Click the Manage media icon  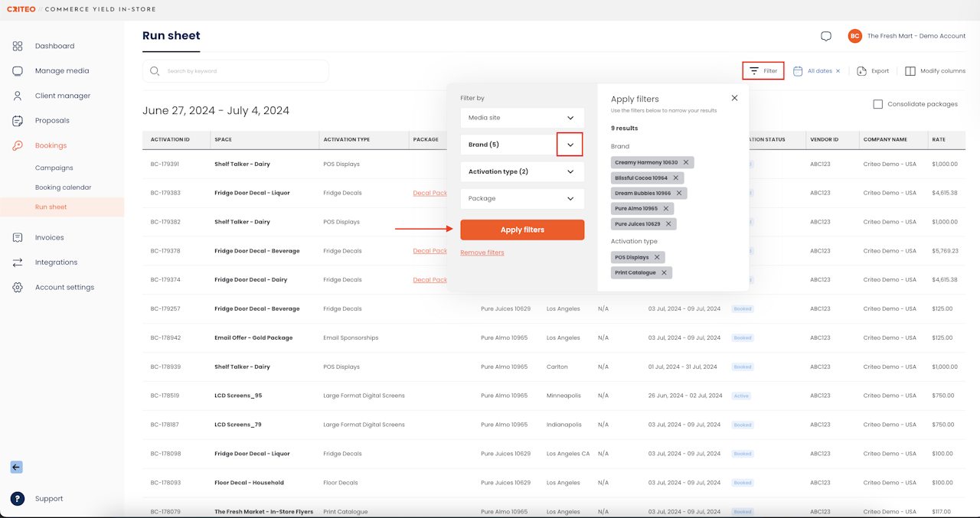click(x=18, y=70)
